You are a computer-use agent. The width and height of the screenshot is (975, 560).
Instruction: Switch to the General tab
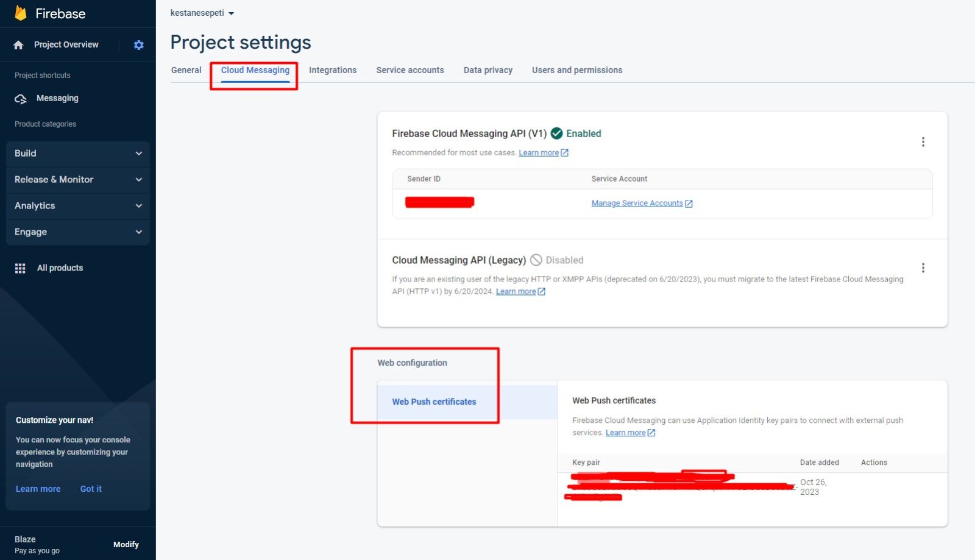pyautogui.click(x=186, y=70)
